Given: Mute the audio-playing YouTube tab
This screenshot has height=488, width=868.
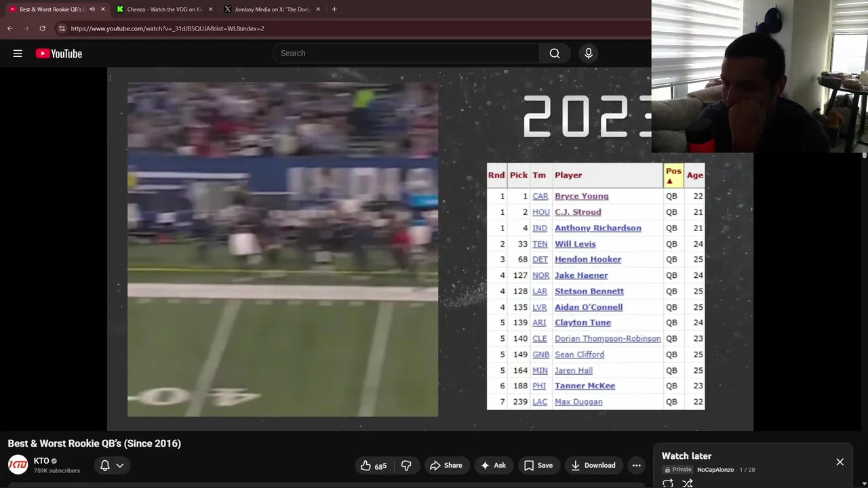Looking at the screenshot, I should pyautogui.click(x=92, y=9).
